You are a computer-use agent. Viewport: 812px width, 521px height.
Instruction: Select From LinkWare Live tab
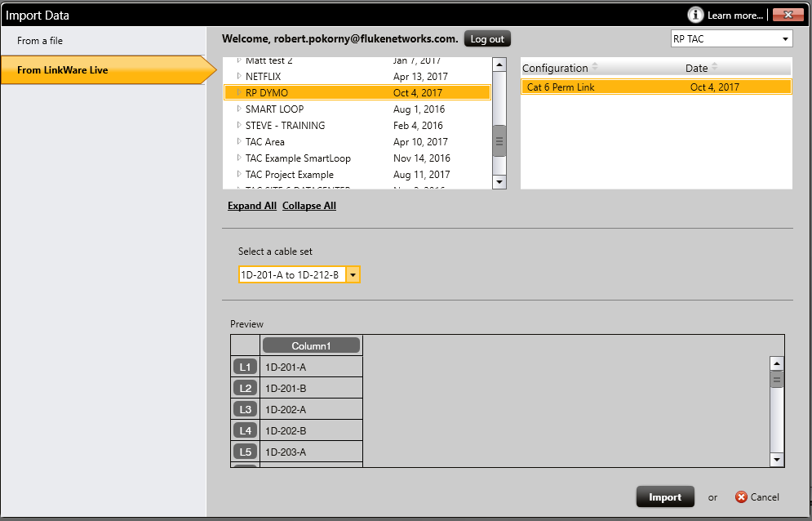(63, 70)
